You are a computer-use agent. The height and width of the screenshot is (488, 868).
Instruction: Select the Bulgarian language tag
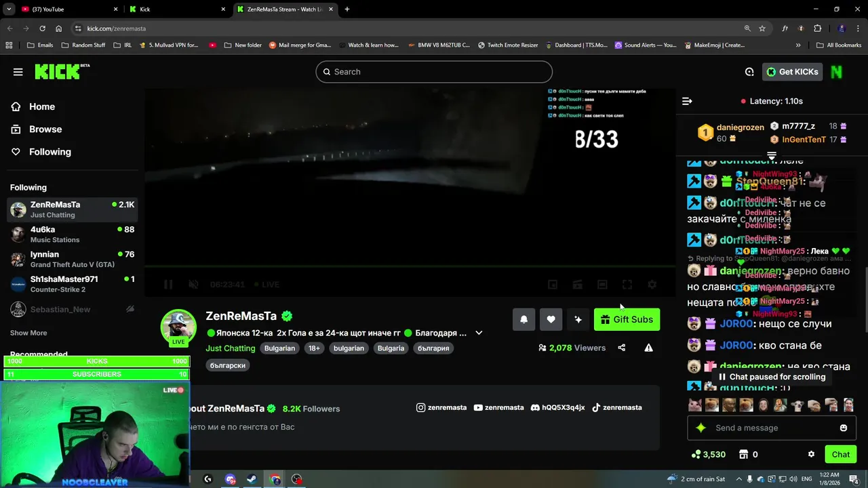(280, 348)
